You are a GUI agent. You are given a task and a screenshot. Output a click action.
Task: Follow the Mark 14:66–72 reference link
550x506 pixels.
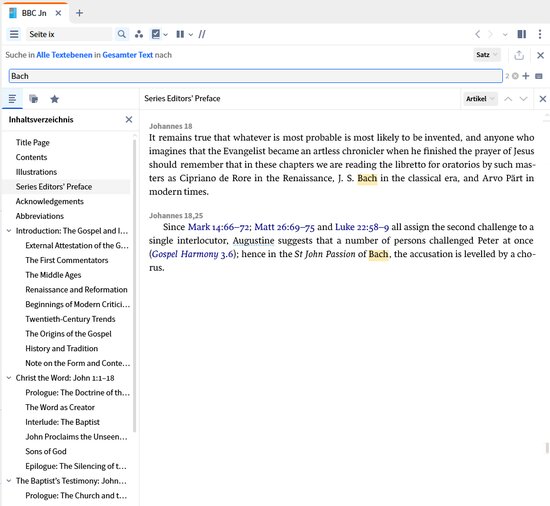point(219,227)
